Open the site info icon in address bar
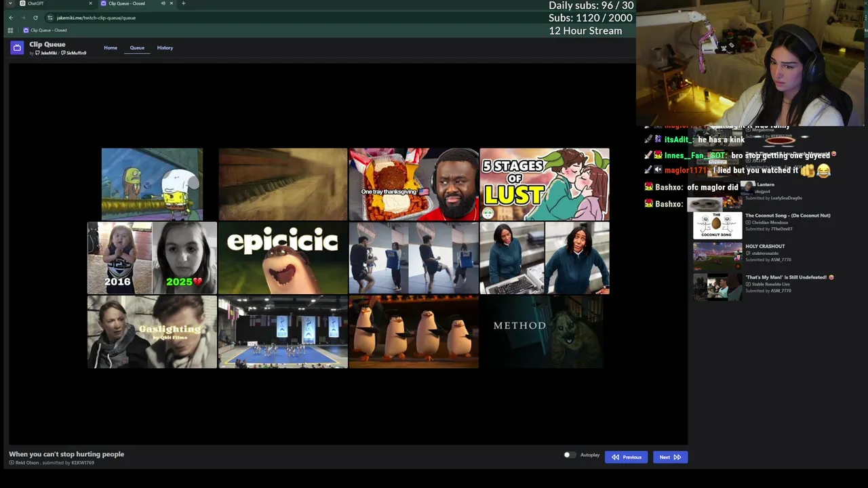The width and height of the screenshot is (868, 488). [x=50, y=18]
